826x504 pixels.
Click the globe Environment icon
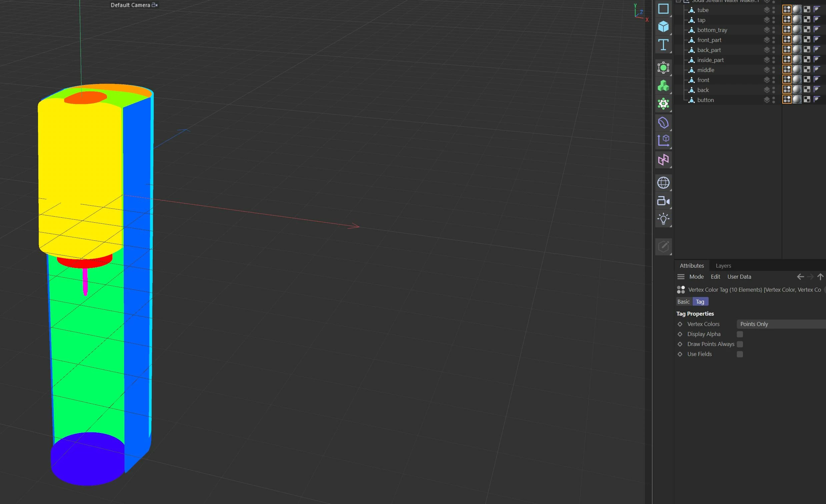(663, 183)
